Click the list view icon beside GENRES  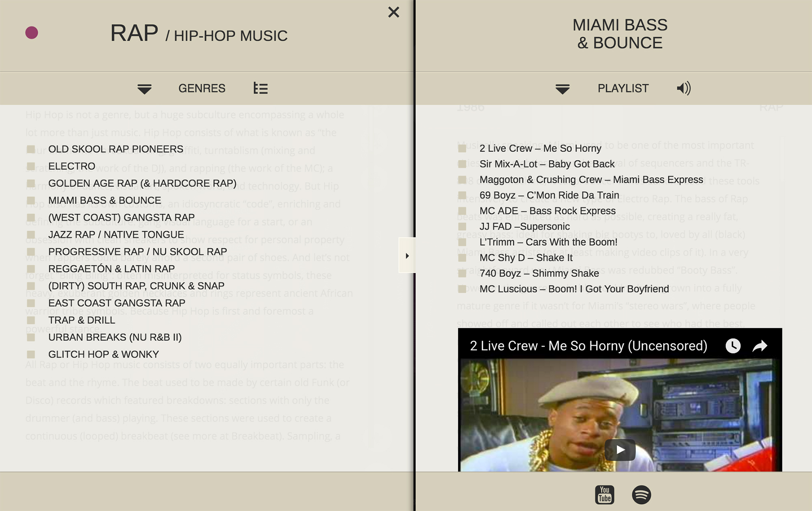point(260,88)
